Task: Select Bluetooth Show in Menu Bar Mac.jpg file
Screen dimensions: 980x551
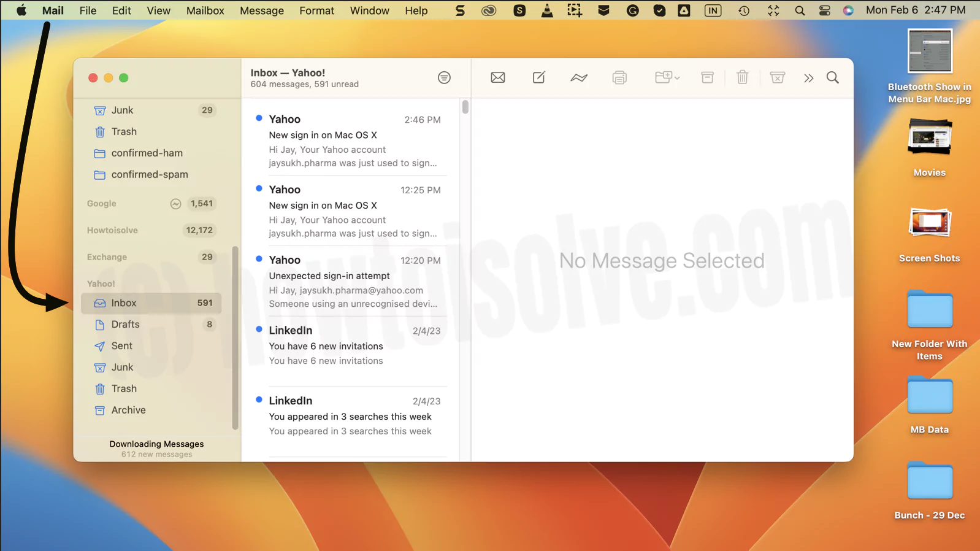Action: (x=929, y=66)
